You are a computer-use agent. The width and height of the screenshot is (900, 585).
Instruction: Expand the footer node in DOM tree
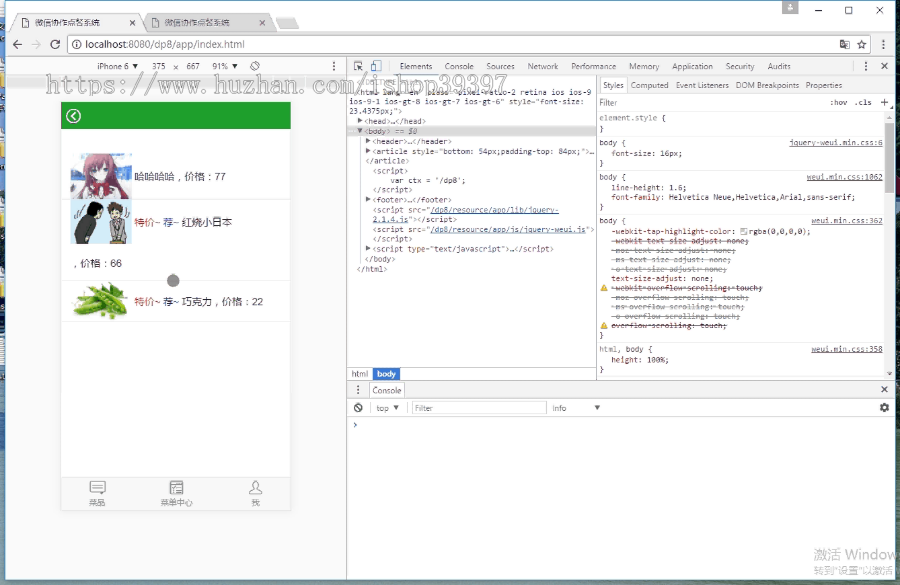pyautogui.click(x=368, y=199)
